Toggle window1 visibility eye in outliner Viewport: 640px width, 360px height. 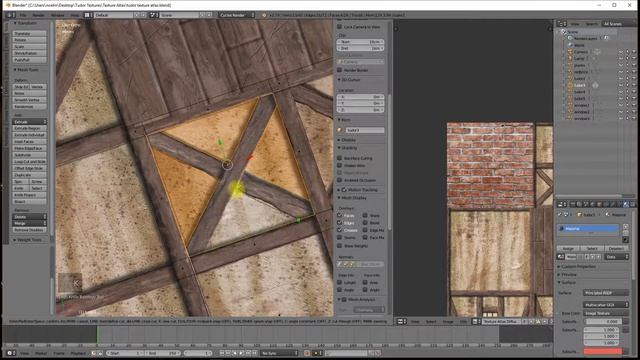621,105
